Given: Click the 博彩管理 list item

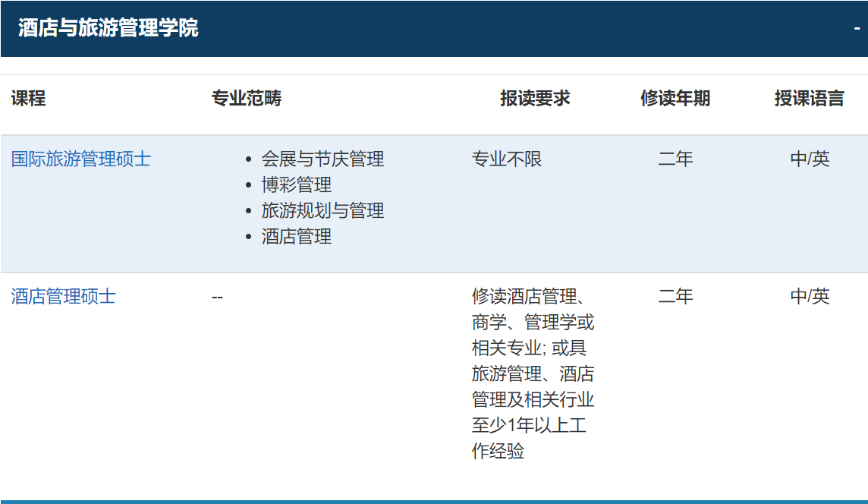Looking at the screenshot, I should [x=297, y=185].
